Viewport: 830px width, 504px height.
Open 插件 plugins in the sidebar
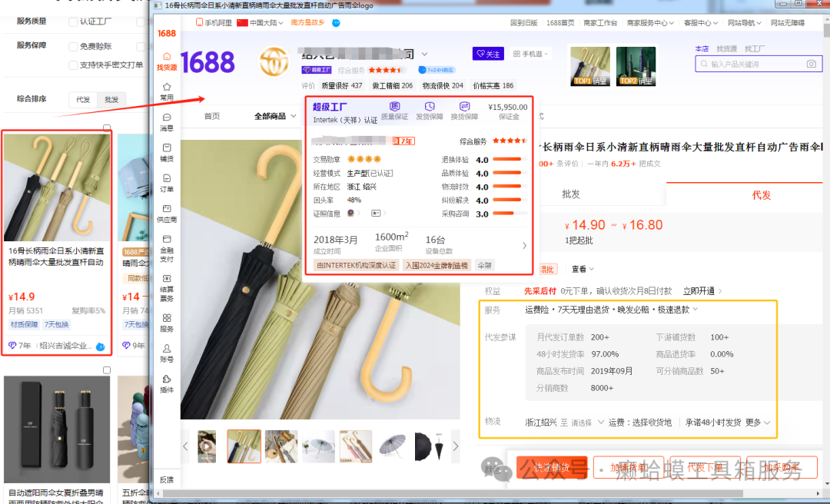click(x=167, y=384)
